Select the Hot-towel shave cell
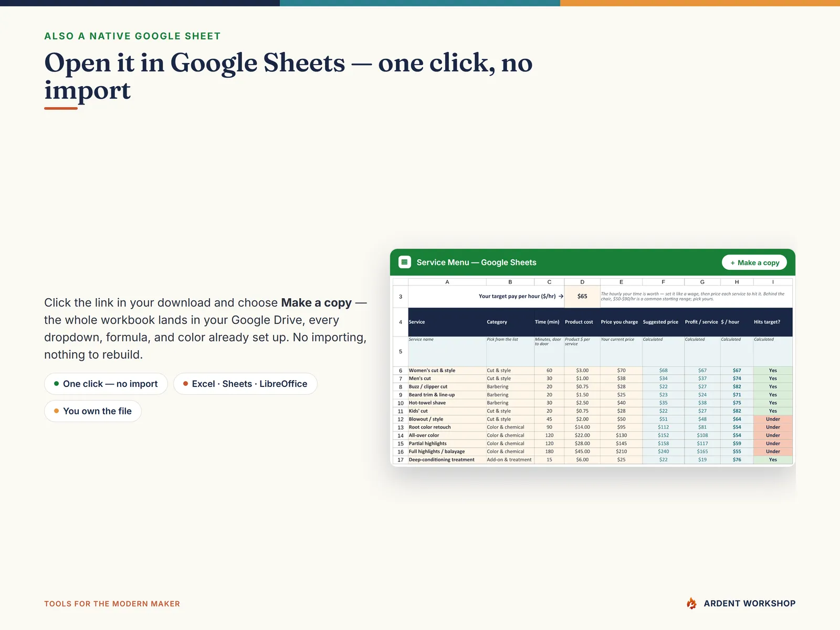Screen dimensions: 840x630 click(447, 403)
